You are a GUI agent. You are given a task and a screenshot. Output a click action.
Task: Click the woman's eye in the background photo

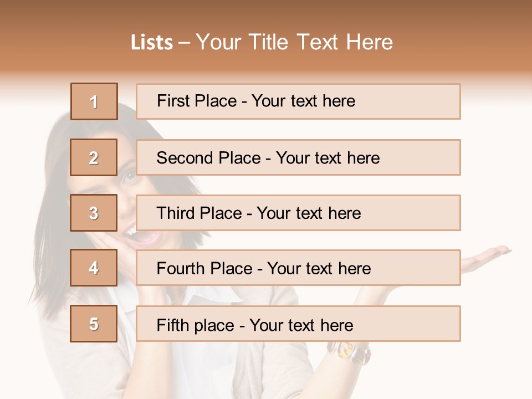click(129, 176)
